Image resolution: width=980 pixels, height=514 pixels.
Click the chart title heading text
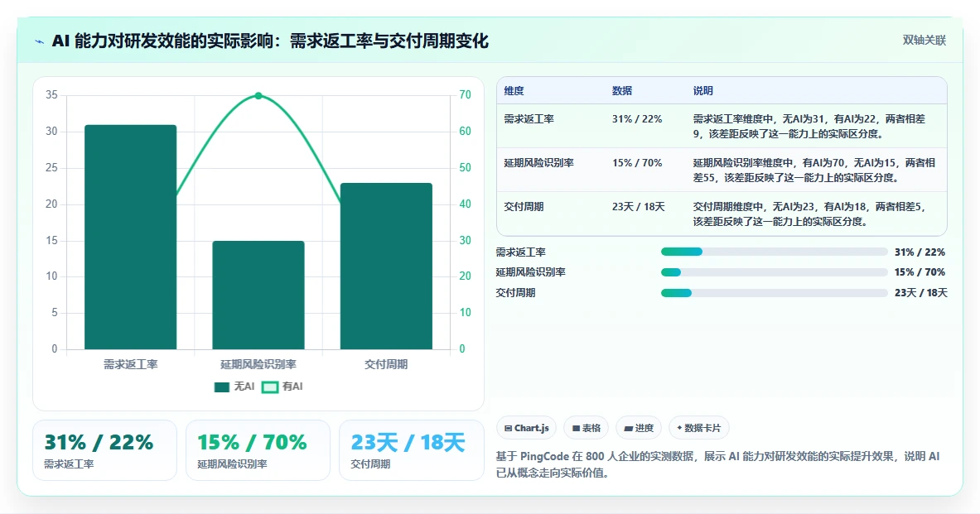click(270, 41)
